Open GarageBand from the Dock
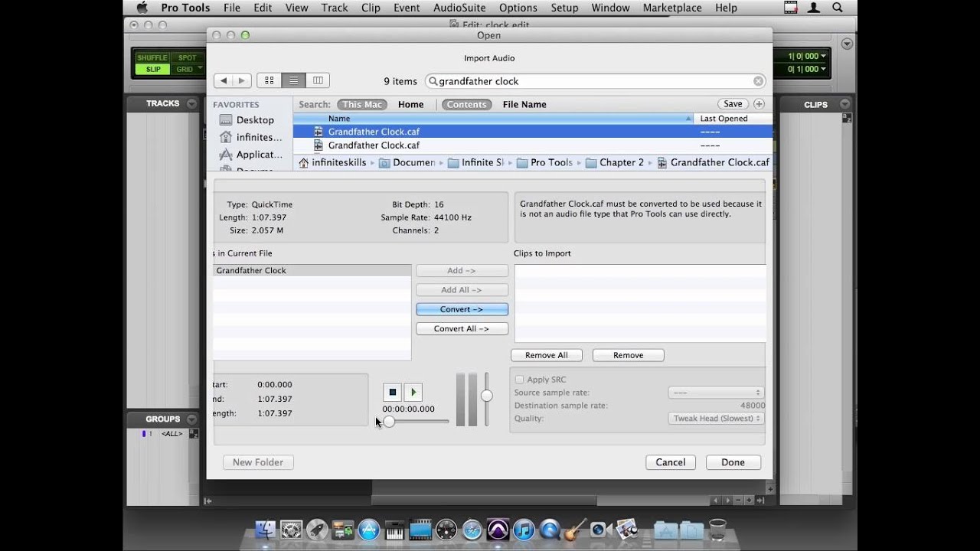 coord(575,530)
